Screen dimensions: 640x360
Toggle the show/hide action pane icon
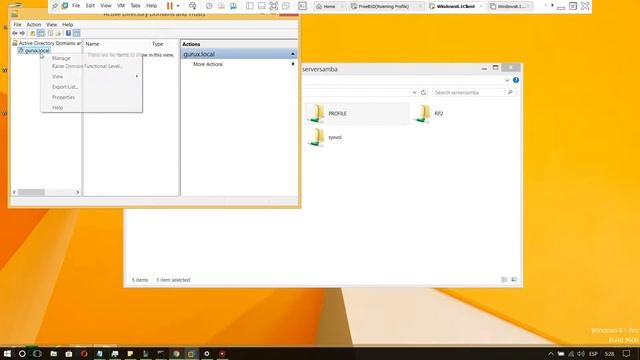pyautogui.click(x=76, y=33)
